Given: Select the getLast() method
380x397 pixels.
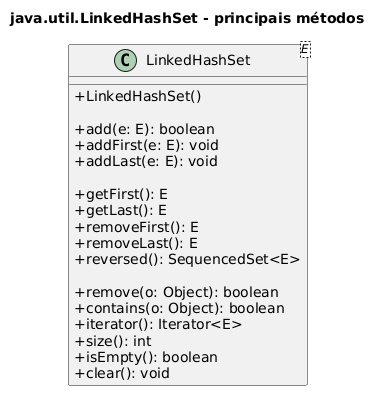Looking at the screenshot, I should (x=121, y=210).
